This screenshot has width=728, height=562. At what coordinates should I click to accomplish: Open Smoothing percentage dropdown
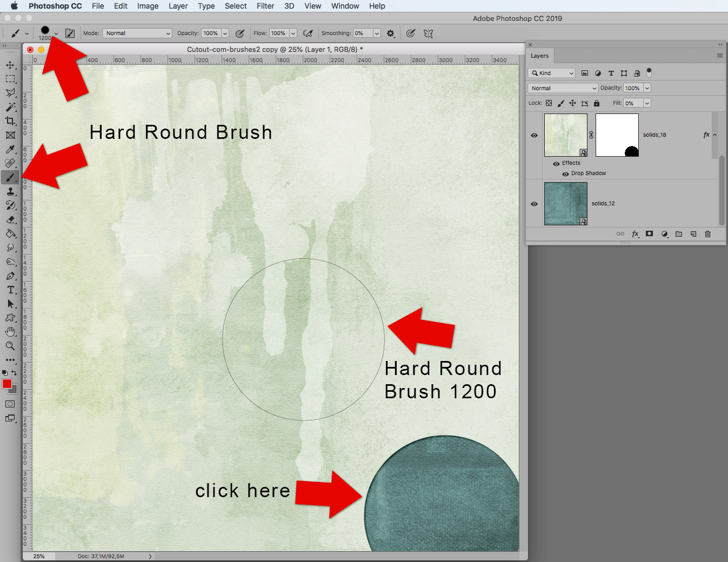(x=377, y=34)
